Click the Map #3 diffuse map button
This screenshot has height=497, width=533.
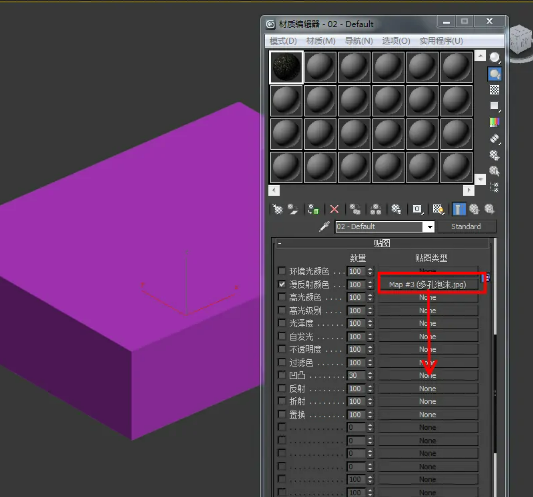[428, 285]
